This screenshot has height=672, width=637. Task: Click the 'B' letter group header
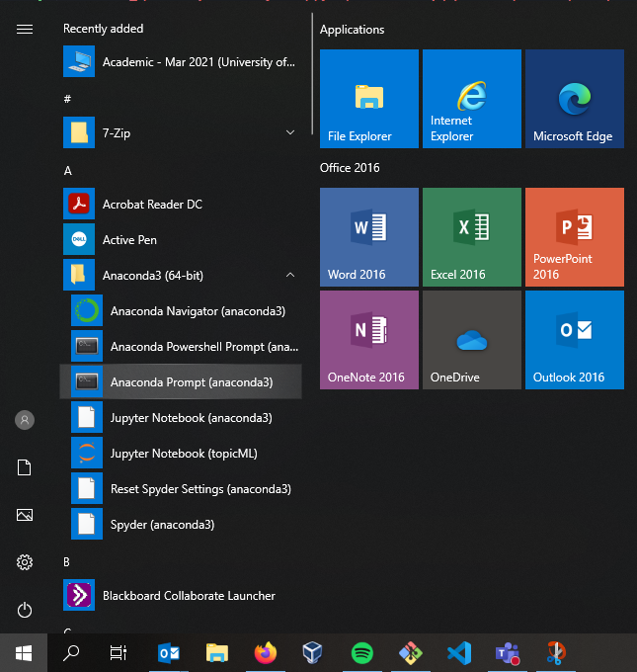coord(66,562)
